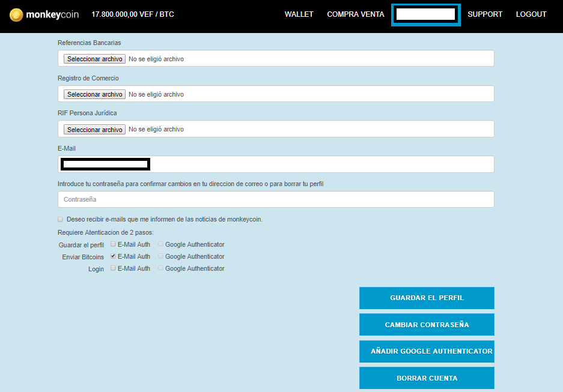The height and width of the screenshot is (392, 563).
Task: Click the monkeycoin logo icon
Action: 16,14
